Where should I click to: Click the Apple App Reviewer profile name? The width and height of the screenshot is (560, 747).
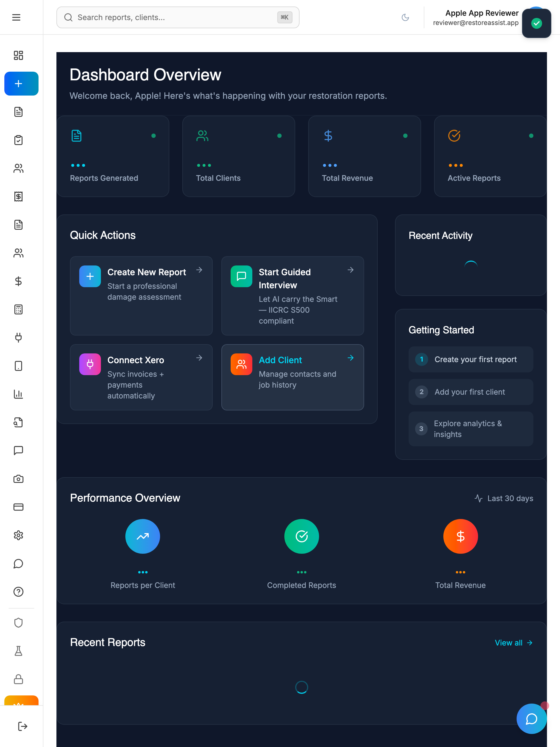point(482,13)
